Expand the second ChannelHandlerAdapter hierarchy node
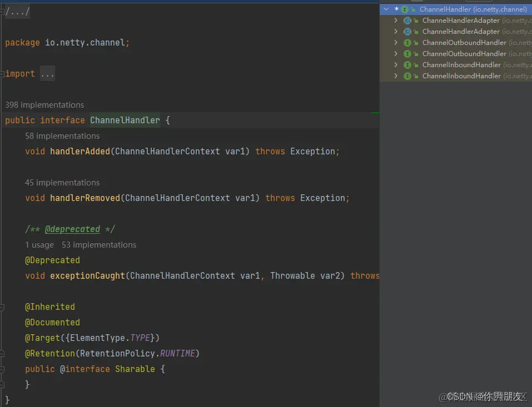The height and width of the screenshot is (407, 532). coord(396,32)
